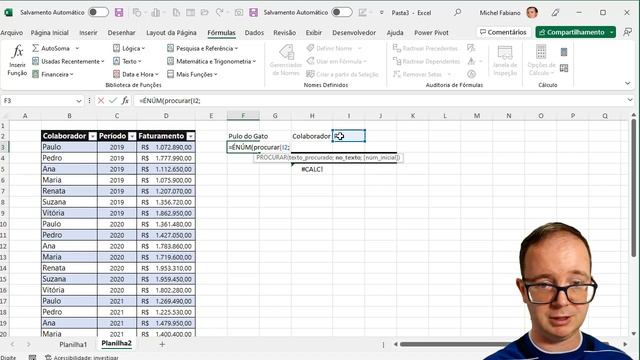Viewport: 640px width, 360px height.
Task: Click PROCURAR function name in the tooltip
Action: pyautogui.click(x=272, y=158)
